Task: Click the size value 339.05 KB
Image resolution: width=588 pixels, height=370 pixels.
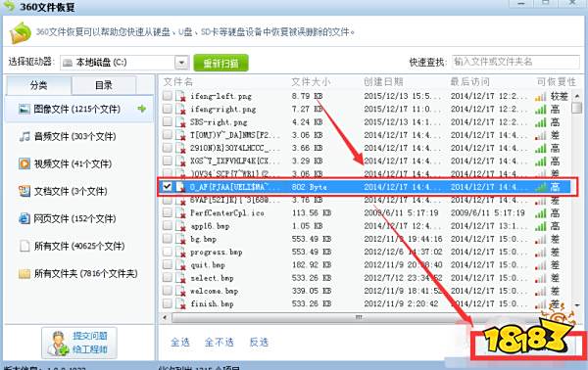Action: 312,292
